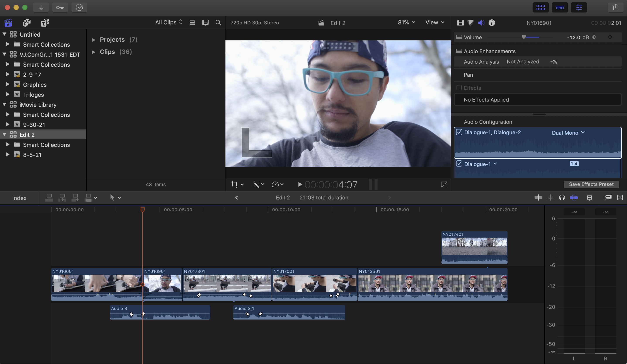
Task: Open the timeline Index
Action: (19, 198)
